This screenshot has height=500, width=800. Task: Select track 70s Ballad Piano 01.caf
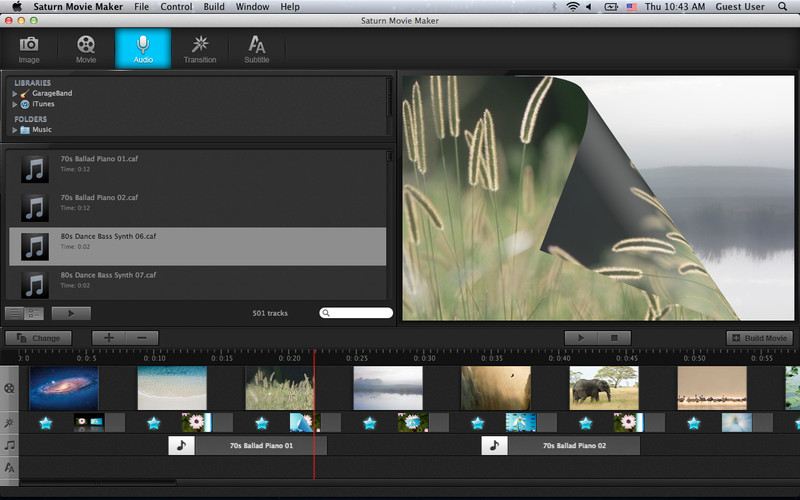[197, 169]
